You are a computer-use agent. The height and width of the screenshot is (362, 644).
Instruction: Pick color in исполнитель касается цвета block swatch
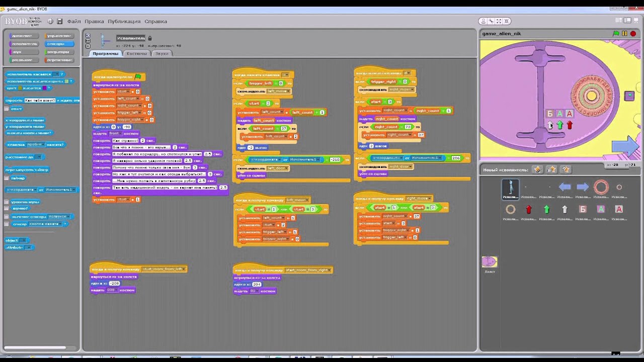[66, 81]
